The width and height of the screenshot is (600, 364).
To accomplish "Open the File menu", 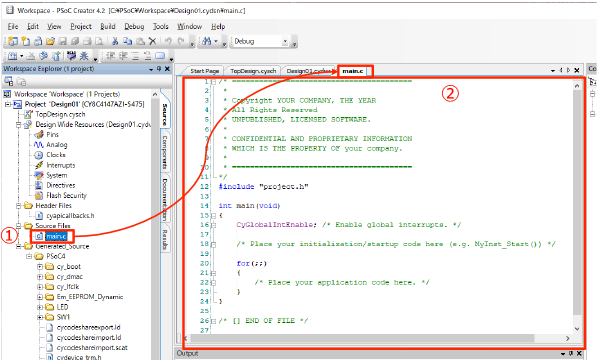I will 13,26.
